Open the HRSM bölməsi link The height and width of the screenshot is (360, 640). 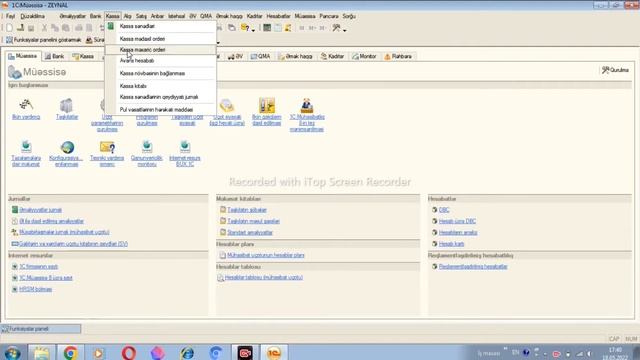[36, 289]
